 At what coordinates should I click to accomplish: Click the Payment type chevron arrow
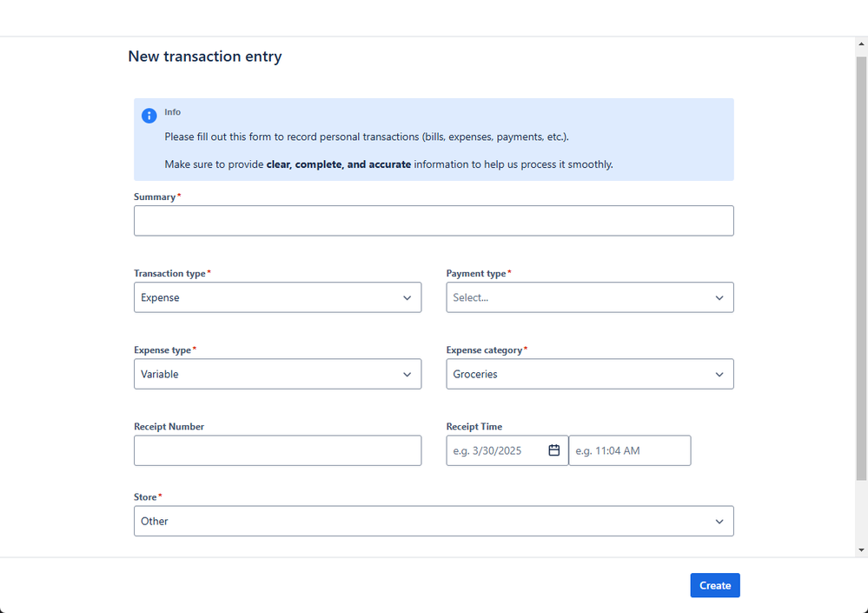[x=719, y=297]
